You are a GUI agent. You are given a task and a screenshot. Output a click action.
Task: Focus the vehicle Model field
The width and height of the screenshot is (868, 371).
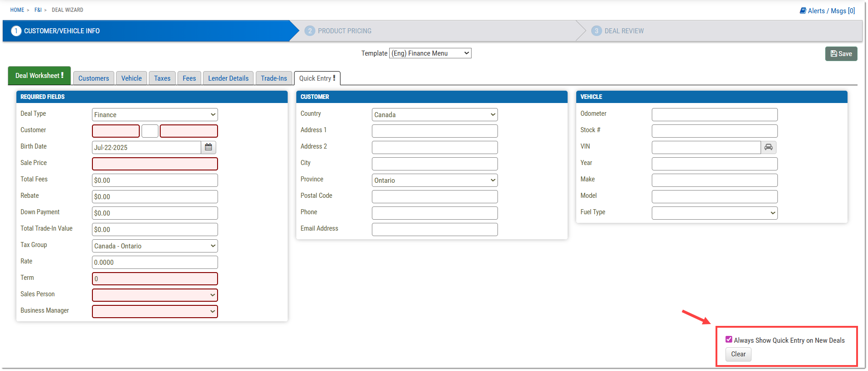(715, 196)
